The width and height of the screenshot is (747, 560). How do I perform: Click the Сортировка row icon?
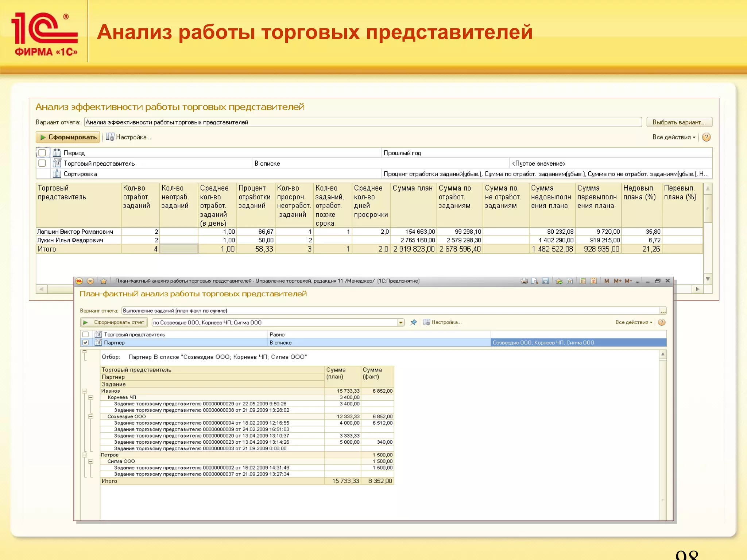tap(57, 174)
